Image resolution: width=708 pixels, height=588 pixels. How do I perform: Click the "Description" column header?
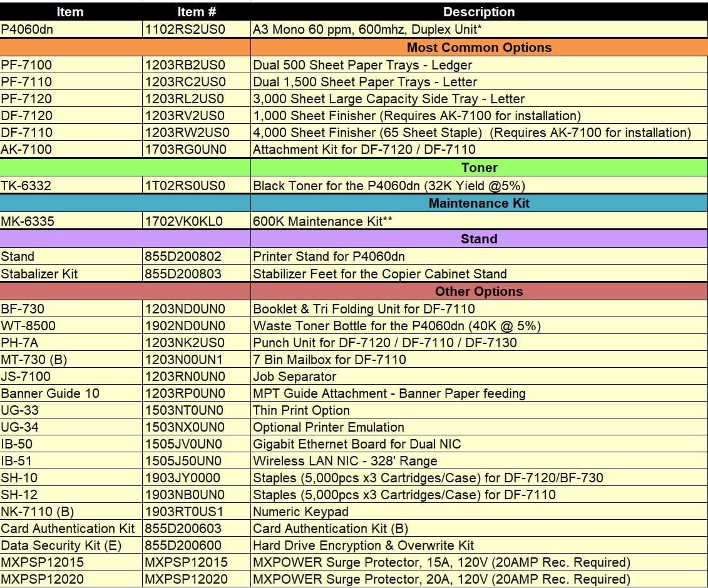[x=479, y=12]
